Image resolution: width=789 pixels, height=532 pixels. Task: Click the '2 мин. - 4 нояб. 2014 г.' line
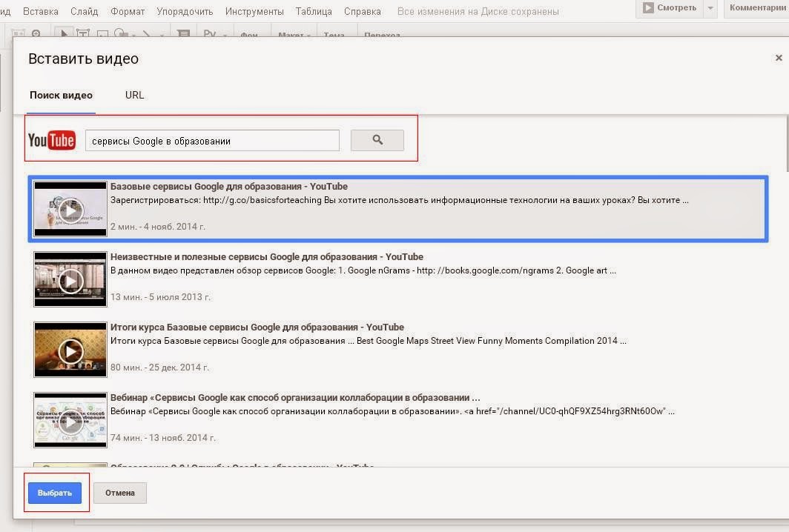(x=158, y=227)
